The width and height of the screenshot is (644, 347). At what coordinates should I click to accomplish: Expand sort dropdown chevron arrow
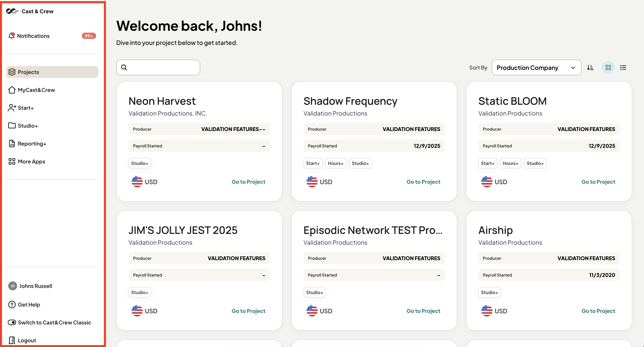(x=573, y=68)
